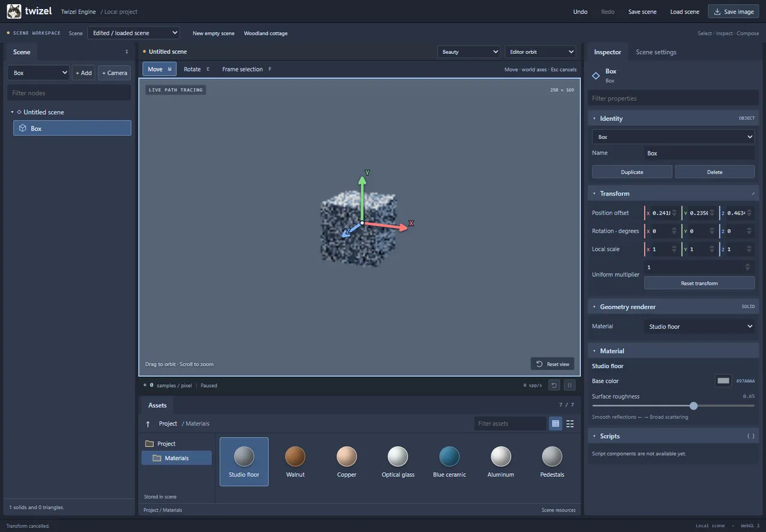Switch to the Scene settings tab

[656, 52]
